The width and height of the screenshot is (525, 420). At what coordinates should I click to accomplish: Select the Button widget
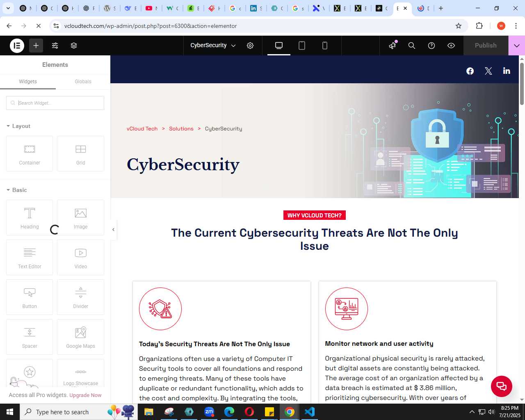[x=30, y=297]
